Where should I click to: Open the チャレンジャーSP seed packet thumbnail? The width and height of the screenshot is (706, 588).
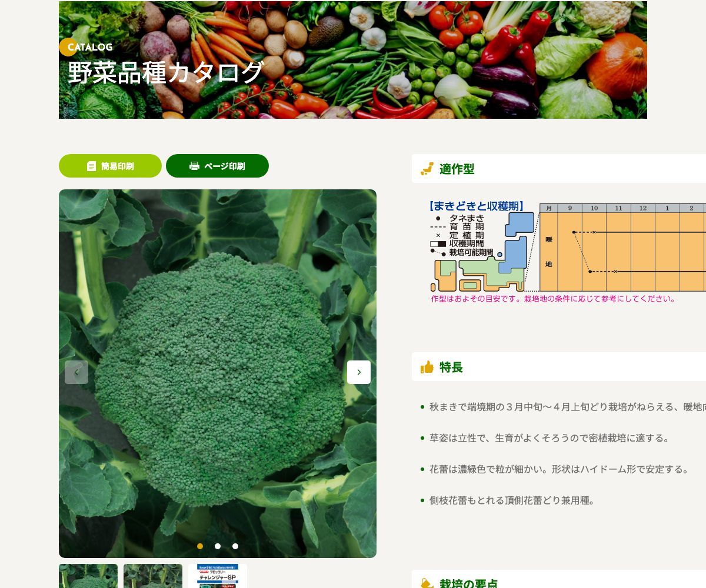(218, 576)
